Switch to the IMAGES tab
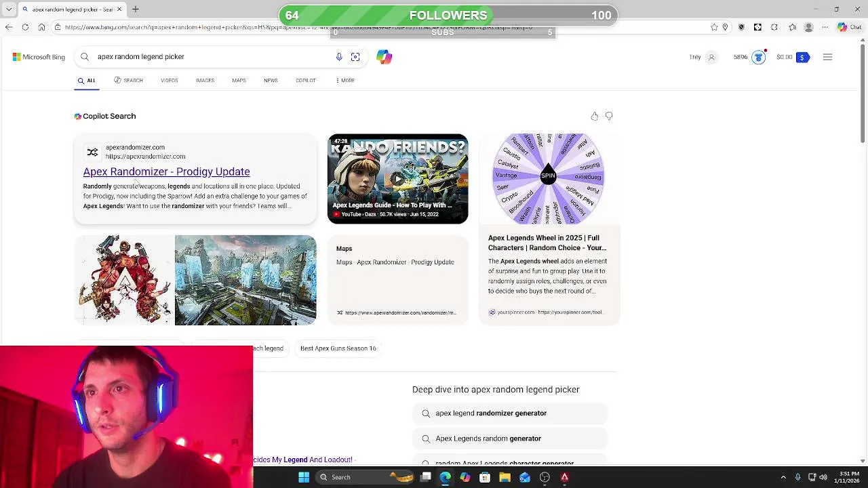Image resolution: width=868 pixels, height=488 pixels. (205, 81)
